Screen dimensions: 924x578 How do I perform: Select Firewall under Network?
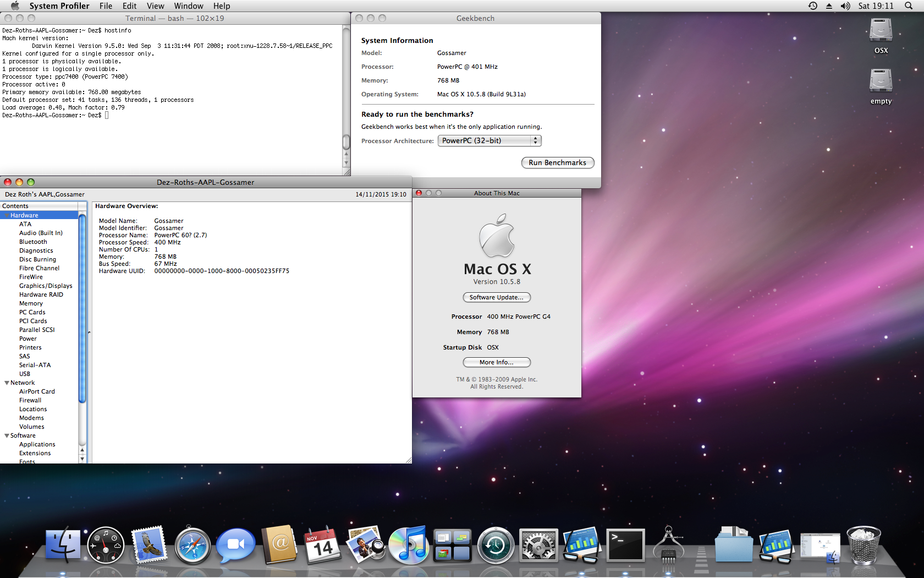[x=30, y=400]
